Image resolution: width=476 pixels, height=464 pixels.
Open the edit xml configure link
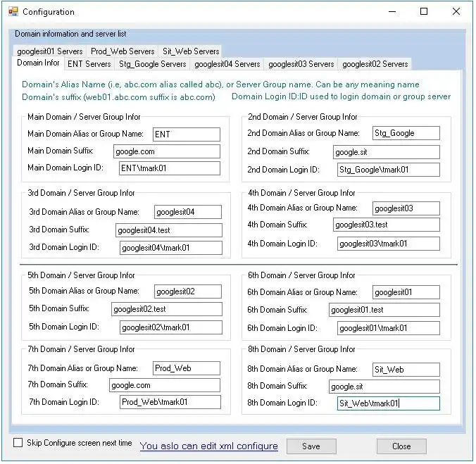click(209, 446)
